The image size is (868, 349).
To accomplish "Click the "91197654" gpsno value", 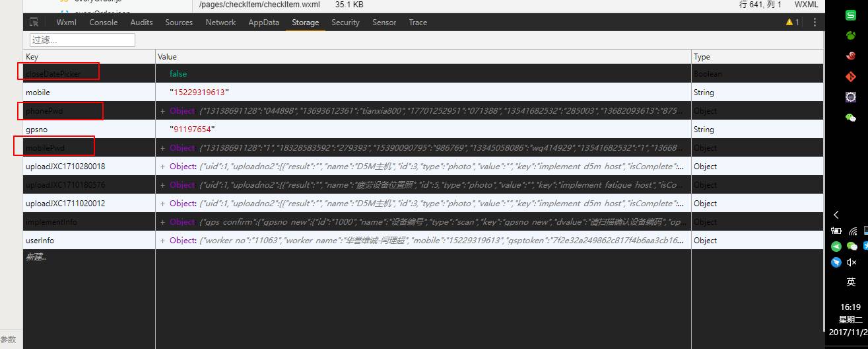I will pyautogui.click(x=192, y=130).
